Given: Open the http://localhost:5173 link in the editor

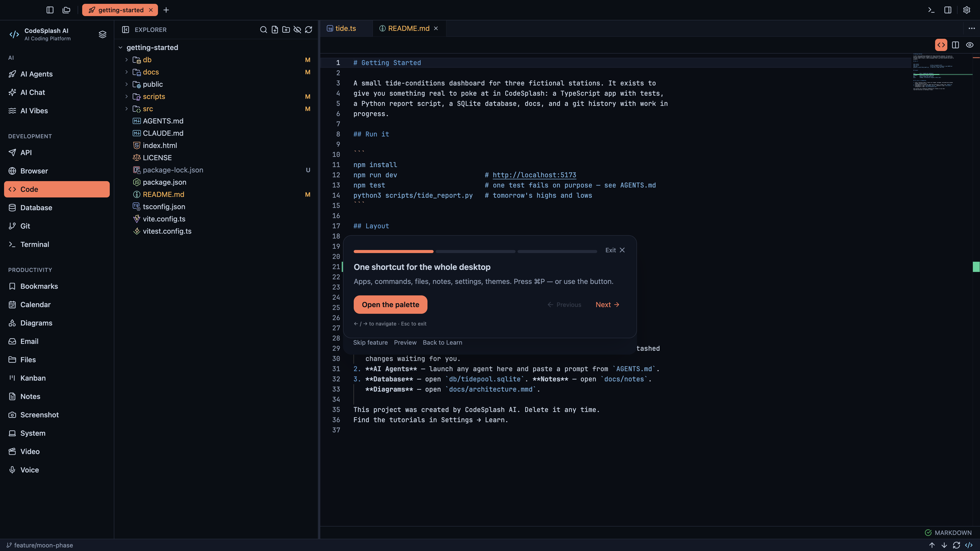Looking at the screenshot, I should pos(534,175).
